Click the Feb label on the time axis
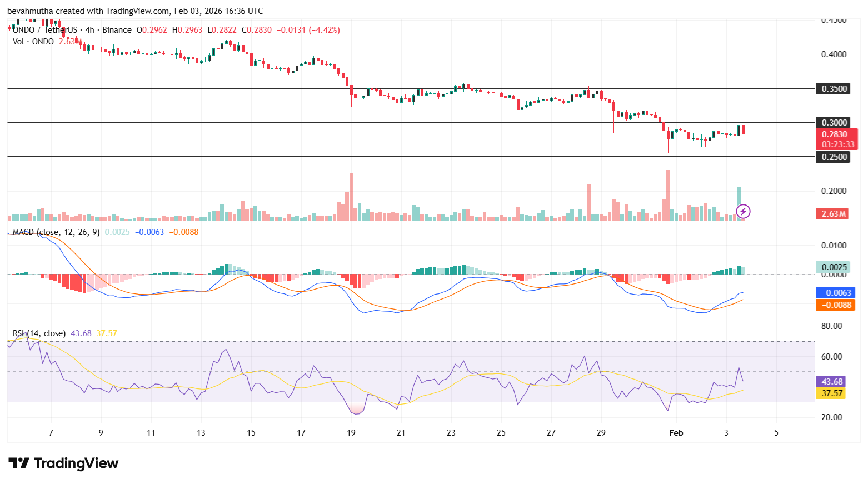Image resolution: width=868 pixels, height=484 pixels. (676, 432)
